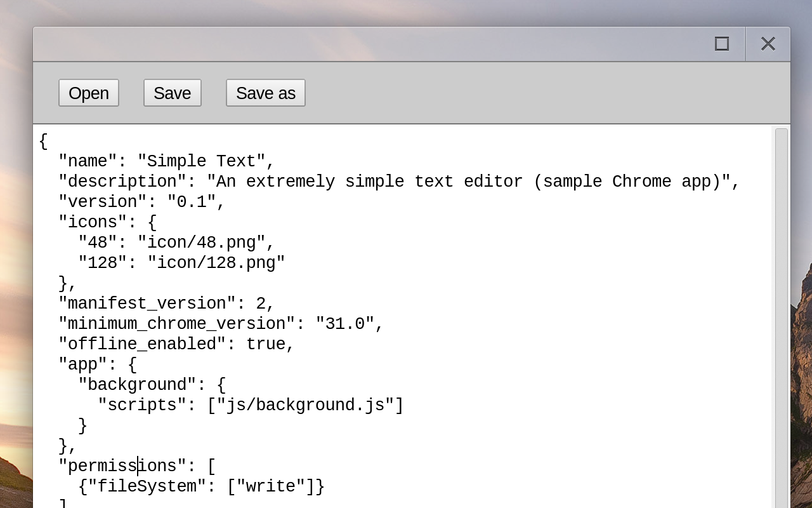
Task: Click the "offline_enabled": true line
Action: click(x=176, y=344)
